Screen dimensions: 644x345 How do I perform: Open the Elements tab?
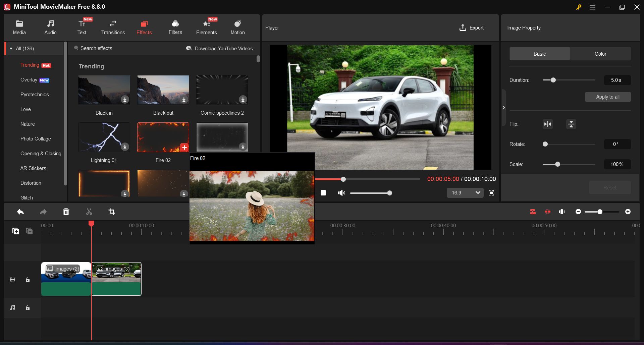(x=207, y=27)
